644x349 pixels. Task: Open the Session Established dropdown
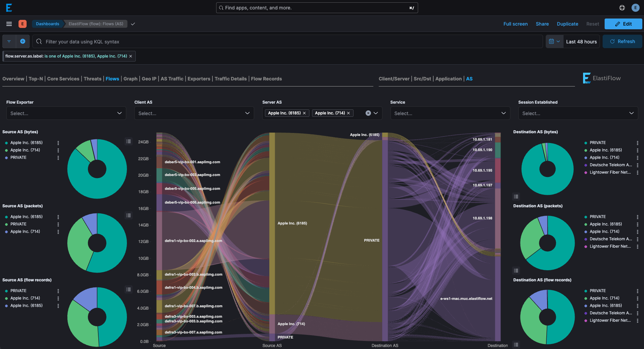point(578,113)
